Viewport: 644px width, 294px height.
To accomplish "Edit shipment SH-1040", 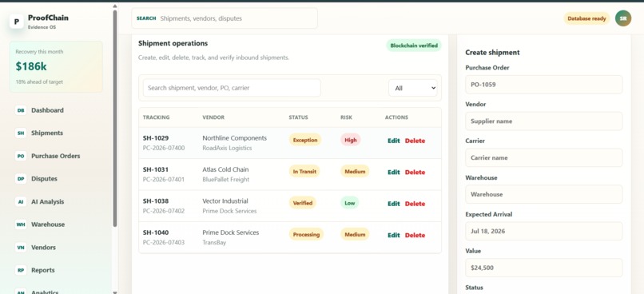I will 393,236.
